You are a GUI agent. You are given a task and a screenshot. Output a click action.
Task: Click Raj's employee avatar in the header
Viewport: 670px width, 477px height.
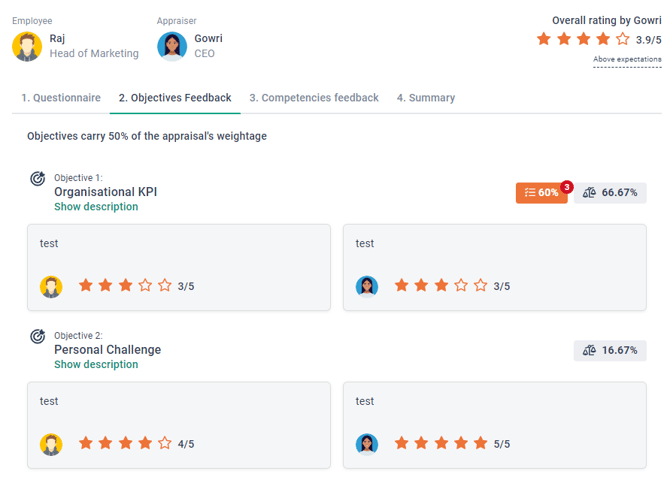27,46
